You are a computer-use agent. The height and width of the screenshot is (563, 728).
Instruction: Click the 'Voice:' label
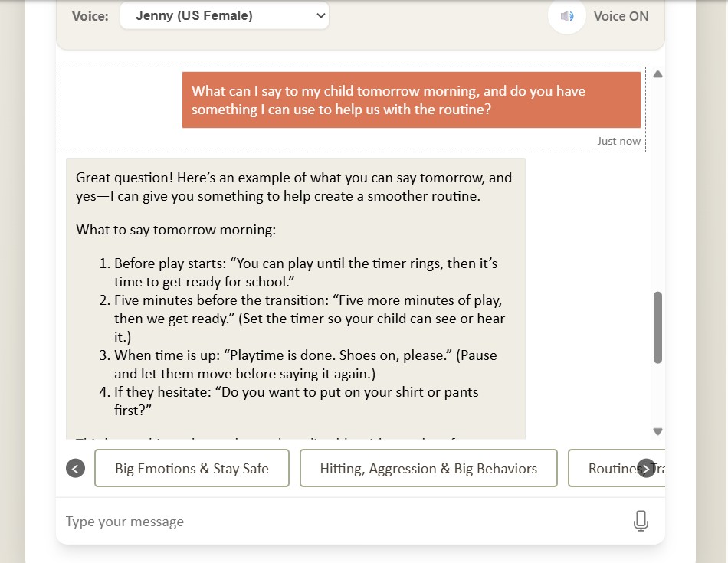click(x=90, y=16)
